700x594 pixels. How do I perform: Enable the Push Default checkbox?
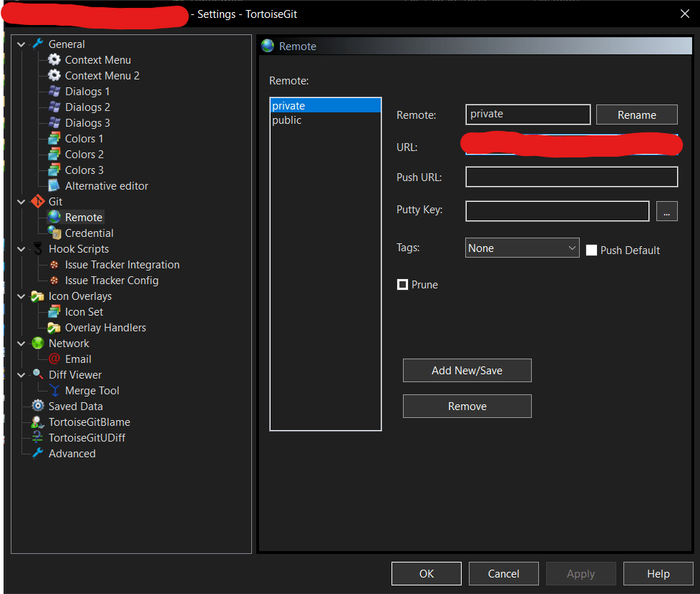point(591,250)
